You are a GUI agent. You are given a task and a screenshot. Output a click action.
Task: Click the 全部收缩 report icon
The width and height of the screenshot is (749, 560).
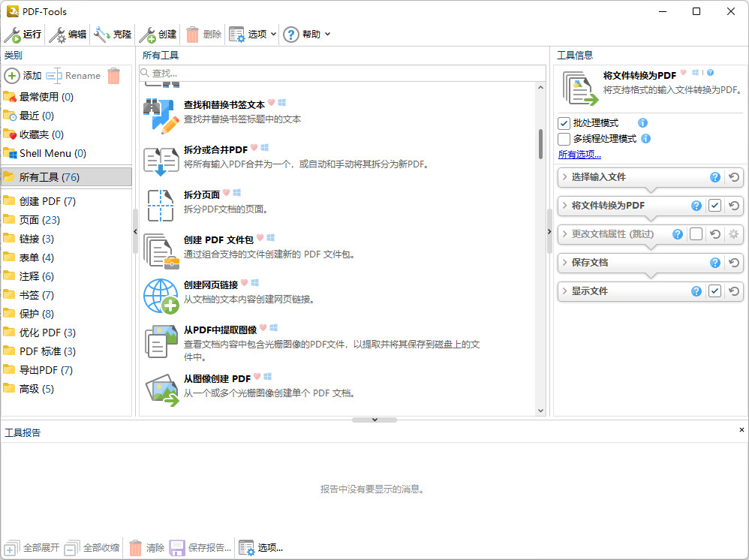point(72,548)
